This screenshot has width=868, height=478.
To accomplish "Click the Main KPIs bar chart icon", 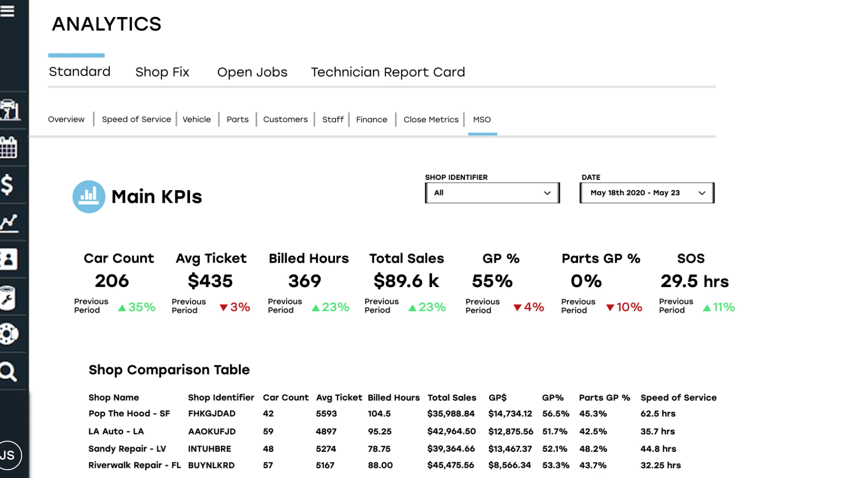I will click(88, 196).
